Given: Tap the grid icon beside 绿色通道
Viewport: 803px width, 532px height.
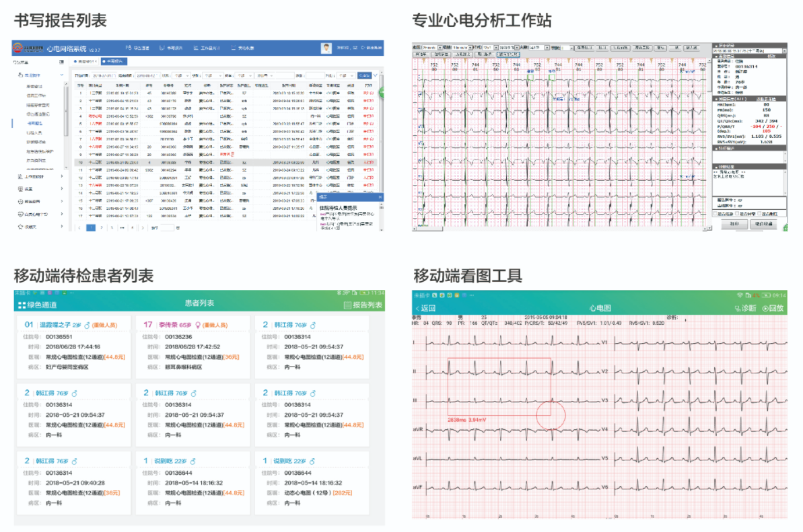Looking at the screenshot, I should [x=22, y=305].
